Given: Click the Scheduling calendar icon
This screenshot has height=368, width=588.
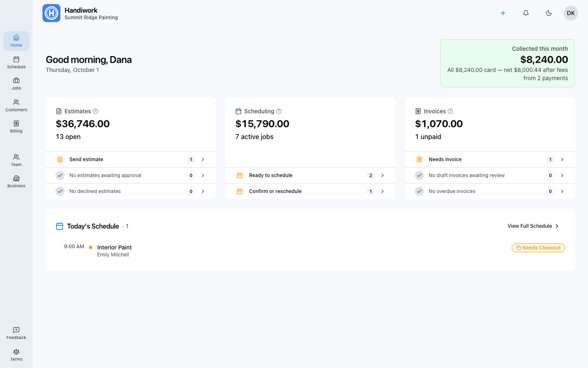Looking at the screenshot, I should click(x=238, y=111).
